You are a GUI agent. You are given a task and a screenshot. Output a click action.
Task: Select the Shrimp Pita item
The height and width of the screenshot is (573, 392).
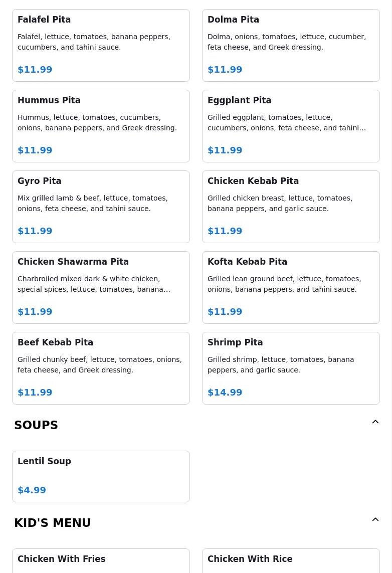291,368
